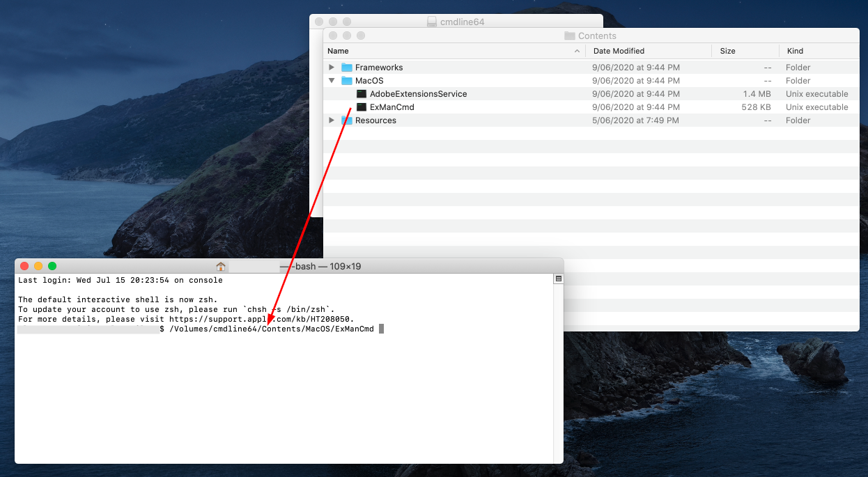
Task: Click the home icon in Terminal title bar
Action: [x=221, y=267]
